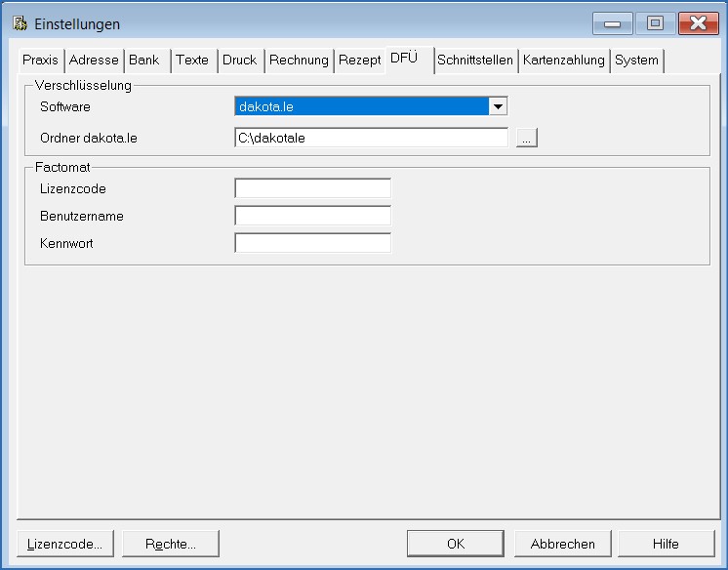Confirm settings with the OK button
Image resolution: width=728 pixels, height=570 pixels.
pos(456,544)
